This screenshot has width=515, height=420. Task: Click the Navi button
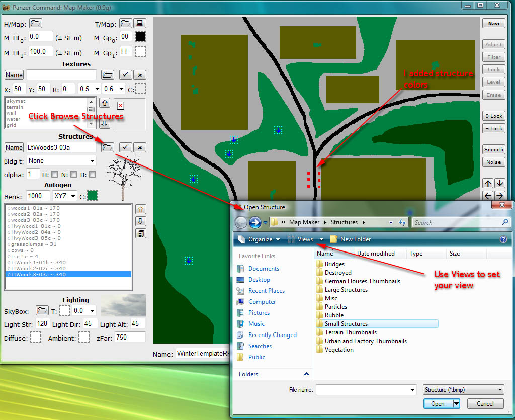tap(494, 24)
